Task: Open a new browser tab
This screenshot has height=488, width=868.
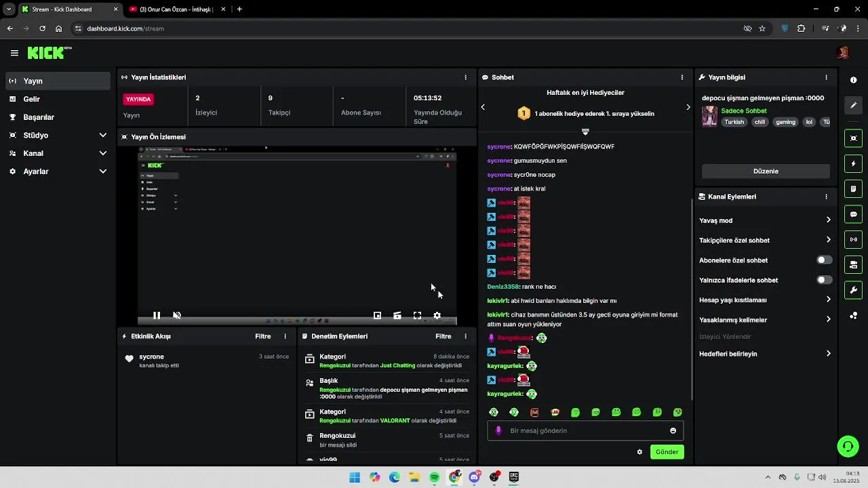Action: pos(239,9)
